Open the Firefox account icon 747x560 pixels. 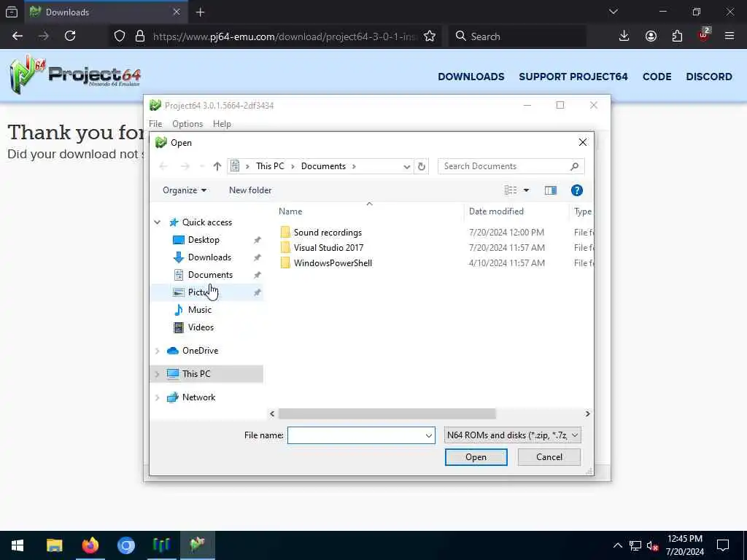[651, 36]
